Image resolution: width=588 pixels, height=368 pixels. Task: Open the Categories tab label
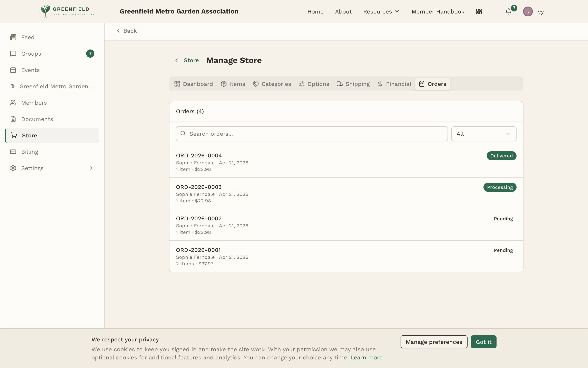pos(276,84)
